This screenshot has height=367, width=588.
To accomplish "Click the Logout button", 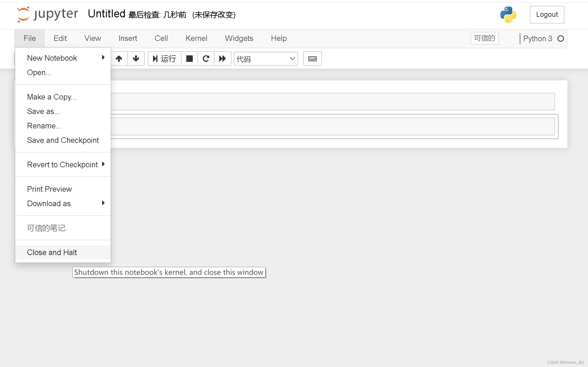I will 547,14.
